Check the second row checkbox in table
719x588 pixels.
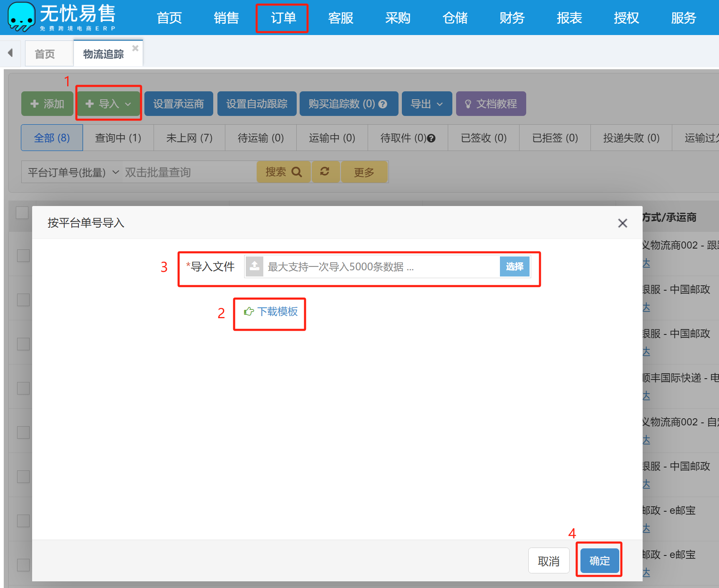23,300
